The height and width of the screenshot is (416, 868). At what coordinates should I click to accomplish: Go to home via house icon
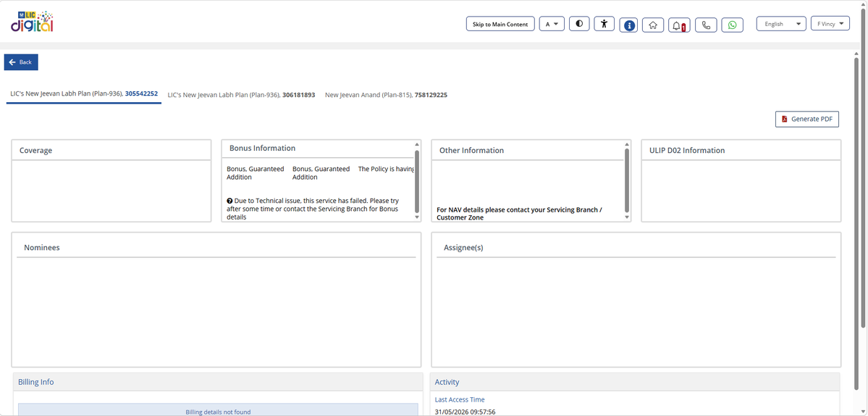pos(653,25)
